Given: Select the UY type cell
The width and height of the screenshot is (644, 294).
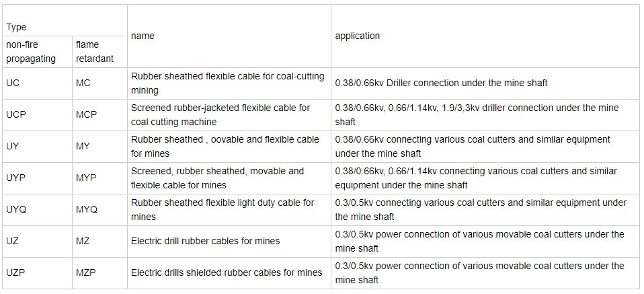Looking at the screenshot, I should (x=38, y=147).
